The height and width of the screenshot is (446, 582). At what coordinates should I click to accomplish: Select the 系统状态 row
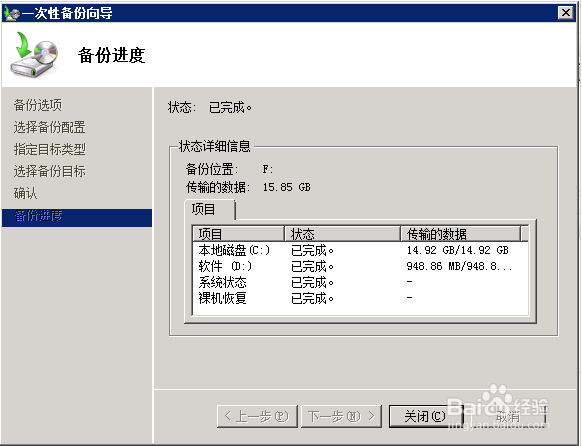[360, 282]
